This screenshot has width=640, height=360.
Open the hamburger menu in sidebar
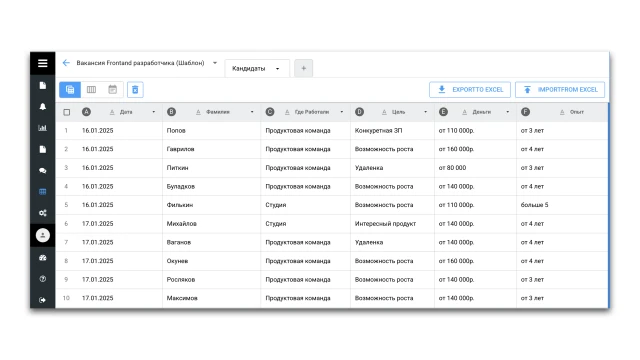pyautogui.click(x=42, y=63)
